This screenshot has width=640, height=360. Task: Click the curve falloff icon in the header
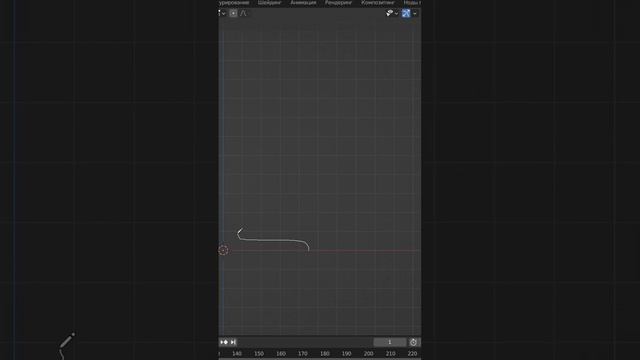coord(243,13)
